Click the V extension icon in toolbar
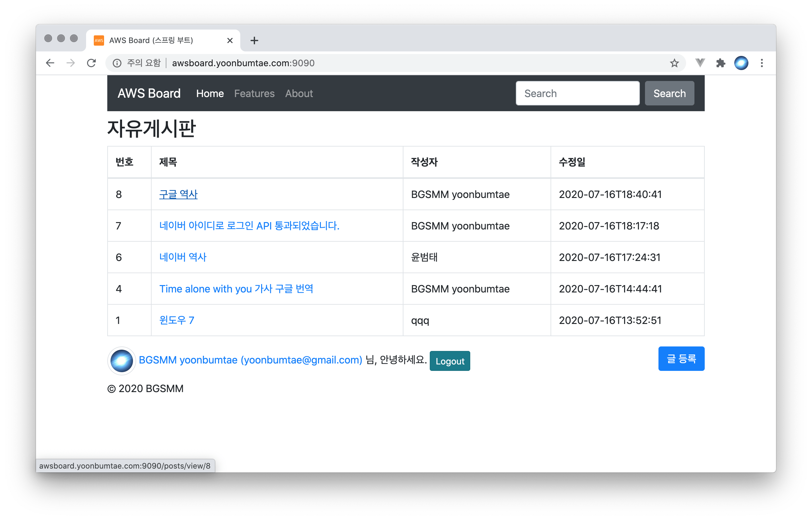This screenshot has height=520, width=812. tap(700, 62)
